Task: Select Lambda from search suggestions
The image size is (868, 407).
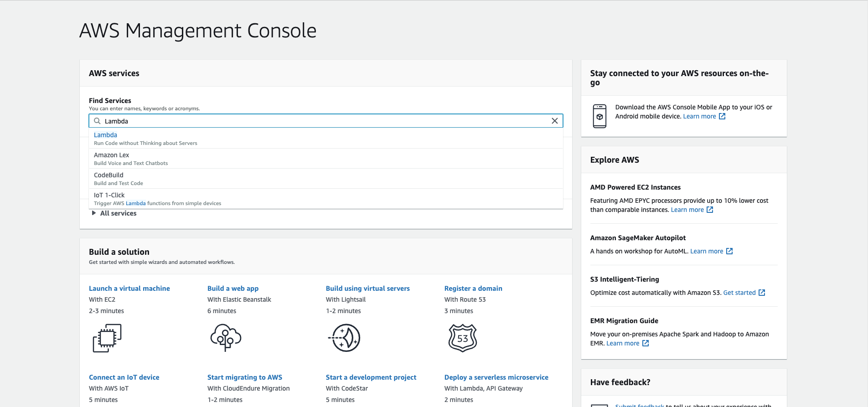Action: click(x=326, y=139)
